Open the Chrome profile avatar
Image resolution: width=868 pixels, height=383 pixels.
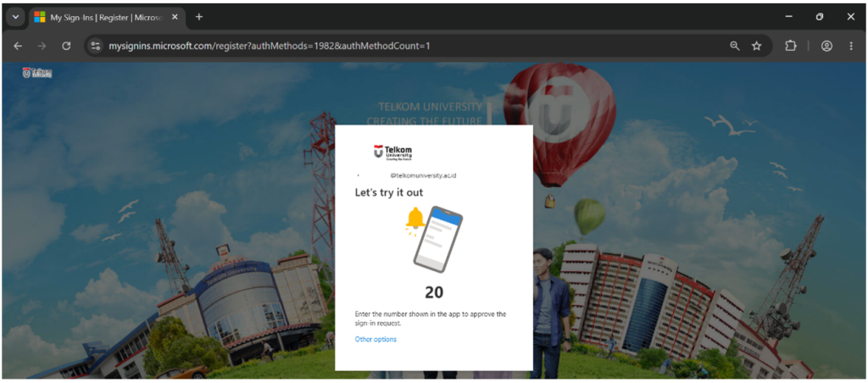coord(826,46)
